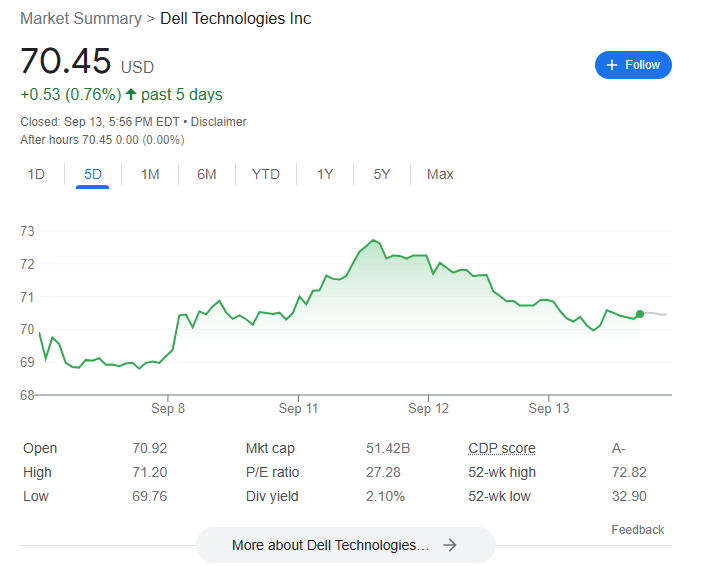Click the Sep 13 axis label
Viewport: 715px width, 566px height.
pyautogui.click(x=549, y=408)
